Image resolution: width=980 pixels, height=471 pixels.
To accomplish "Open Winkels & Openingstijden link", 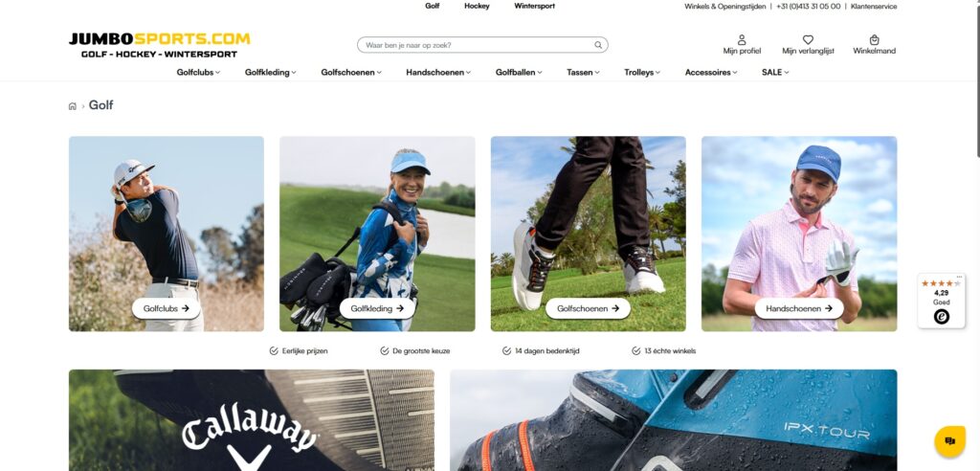I will 727,7.
